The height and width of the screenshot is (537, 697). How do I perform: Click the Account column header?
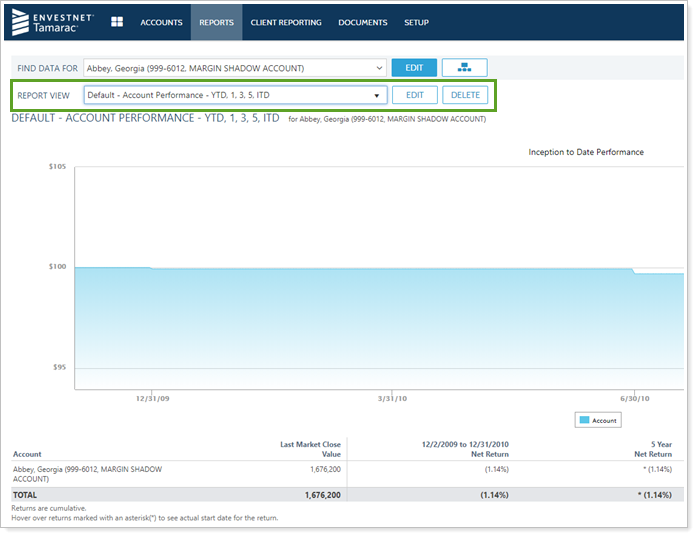point(27,454)
